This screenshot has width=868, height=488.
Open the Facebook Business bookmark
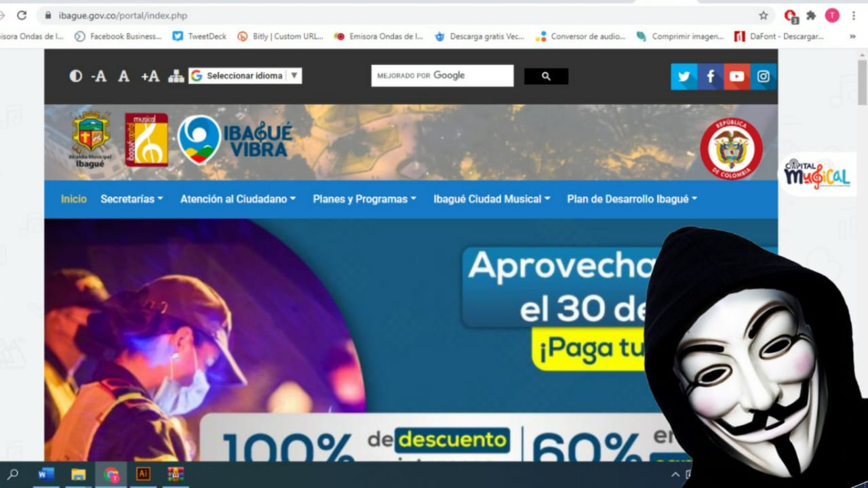pos(118,37)
